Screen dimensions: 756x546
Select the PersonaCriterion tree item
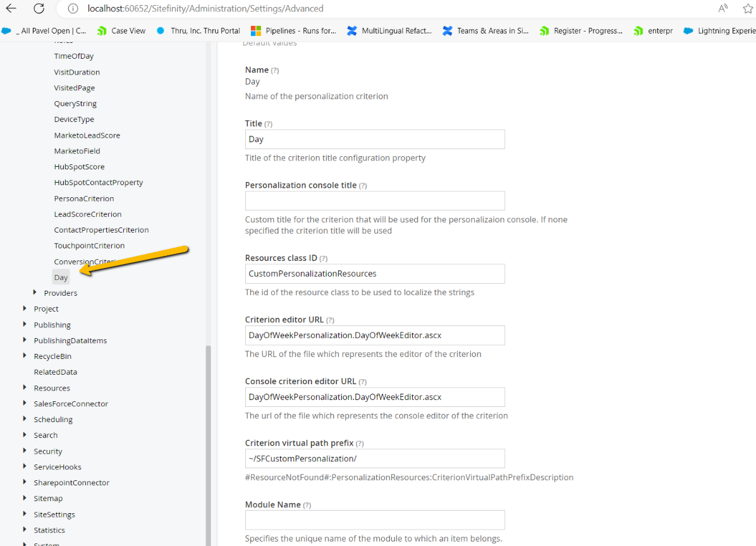(84, 198)
